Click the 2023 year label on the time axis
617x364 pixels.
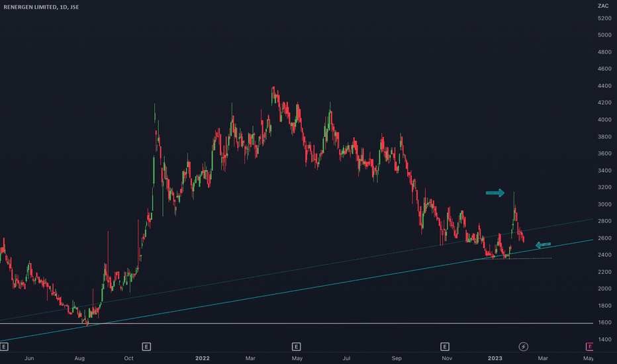495,358
